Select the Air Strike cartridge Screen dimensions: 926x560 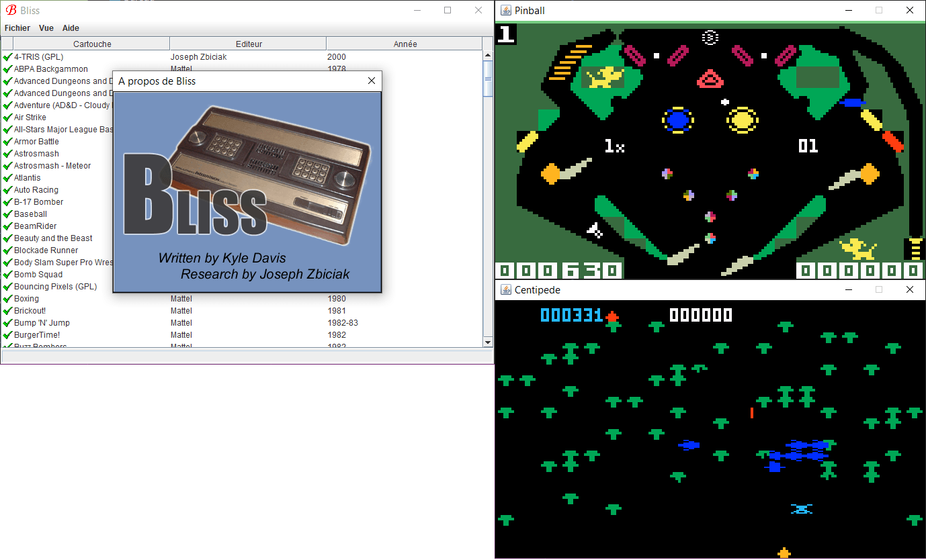30,118
